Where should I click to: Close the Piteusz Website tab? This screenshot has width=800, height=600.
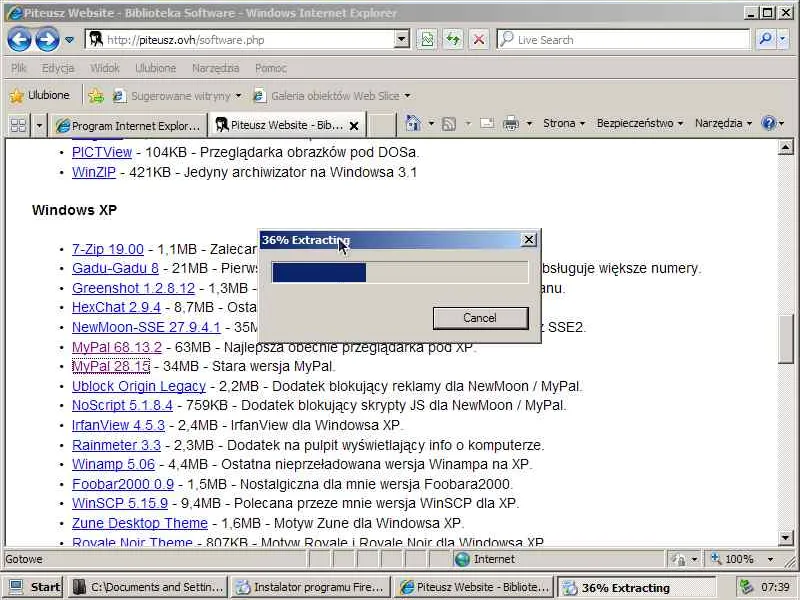[x=354, y=126]
